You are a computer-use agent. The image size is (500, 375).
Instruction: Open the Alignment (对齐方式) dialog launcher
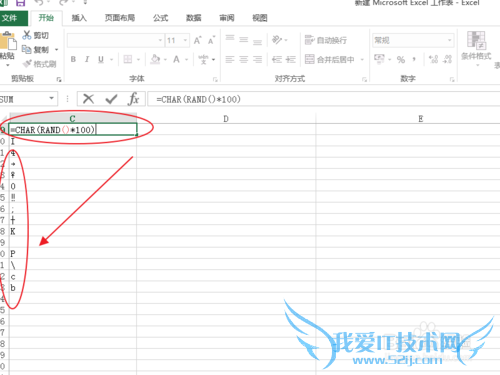(x=364, y=79)
